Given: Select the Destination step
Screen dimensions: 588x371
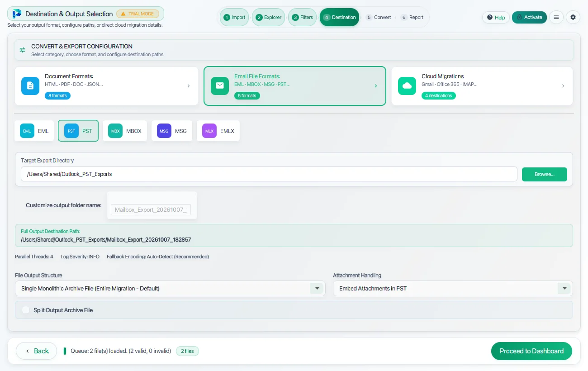Looking at the screenshot, I should 340,17.
